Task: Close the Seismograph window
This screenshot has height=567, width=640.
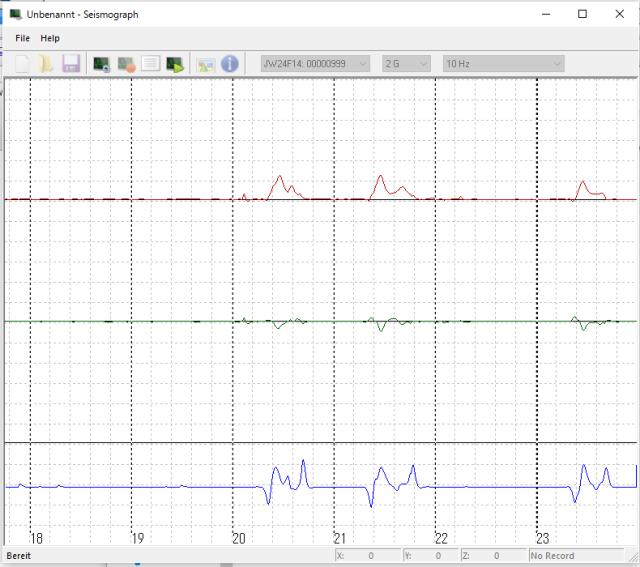Action: point(619,14)
